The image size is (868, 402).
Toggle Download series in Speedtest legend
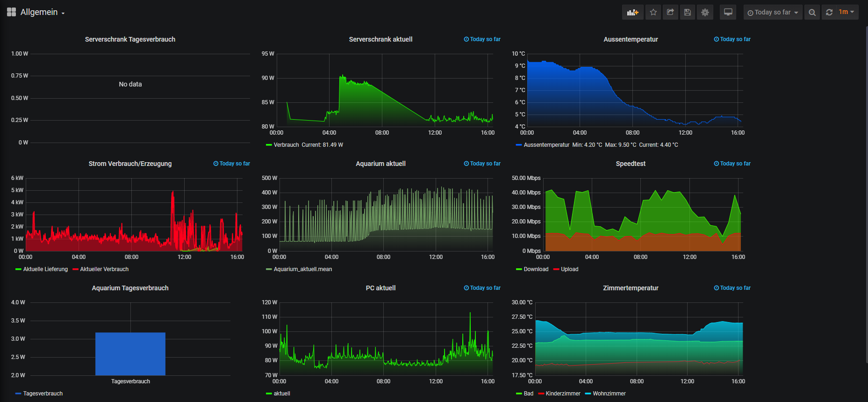[536, 269]
